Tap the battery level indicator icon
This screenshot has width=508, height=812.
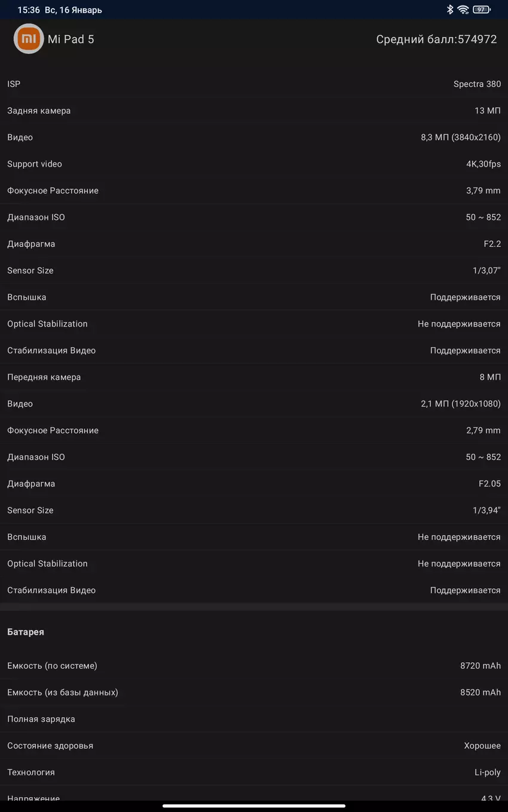[481, 10]
